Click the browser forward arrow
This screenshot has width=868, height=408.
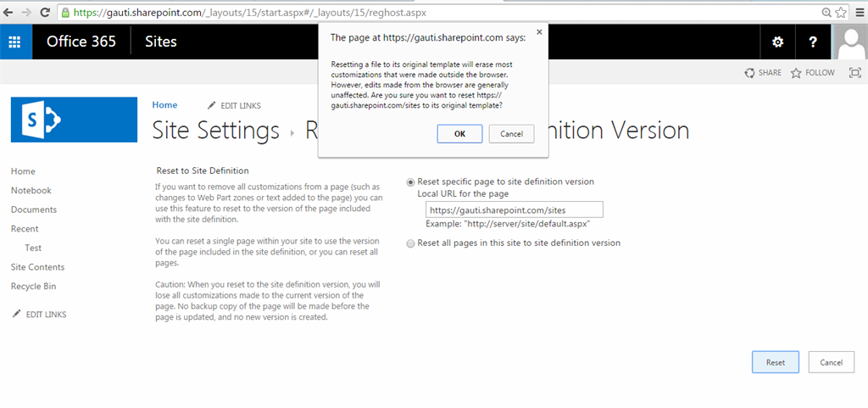click(26, 12)
